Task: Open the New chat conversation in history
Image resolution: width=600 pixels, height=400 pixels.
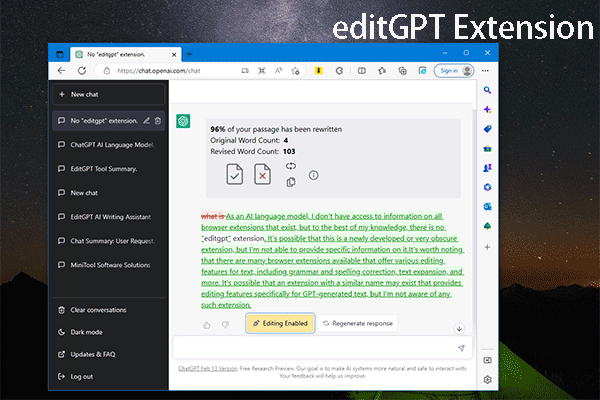Action: 109,193
